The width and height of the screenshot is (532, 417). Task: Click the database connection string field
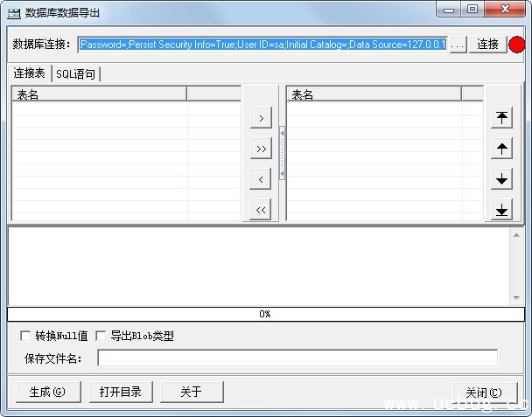262,45
